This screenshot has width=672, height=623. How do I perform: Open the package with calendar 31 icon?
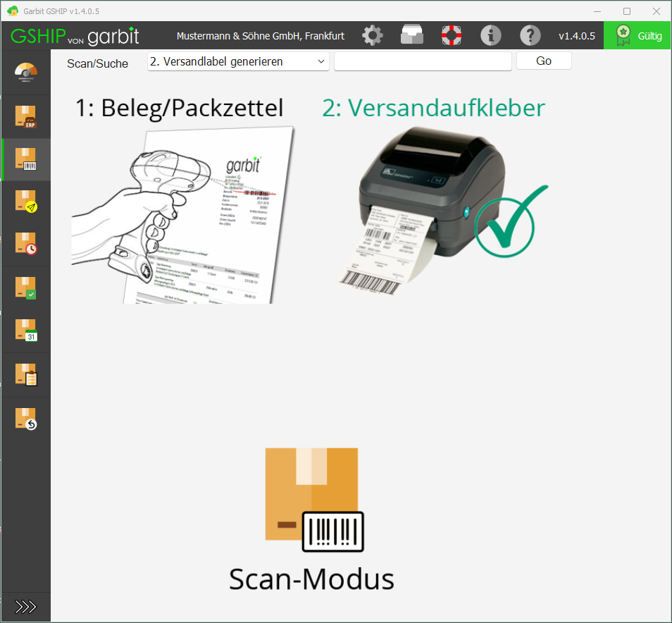tap(26, 331)
